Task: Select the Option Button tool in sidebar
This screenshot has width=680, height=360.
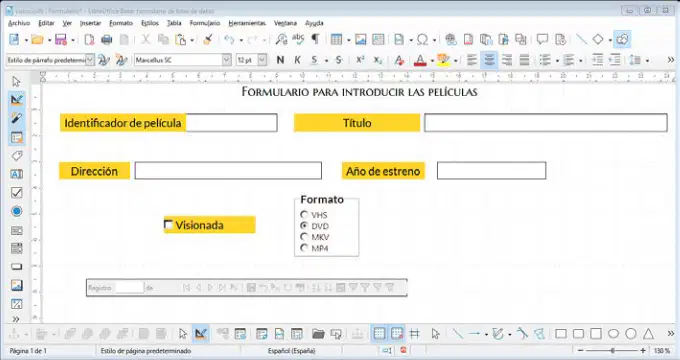Action: [16, 211]
